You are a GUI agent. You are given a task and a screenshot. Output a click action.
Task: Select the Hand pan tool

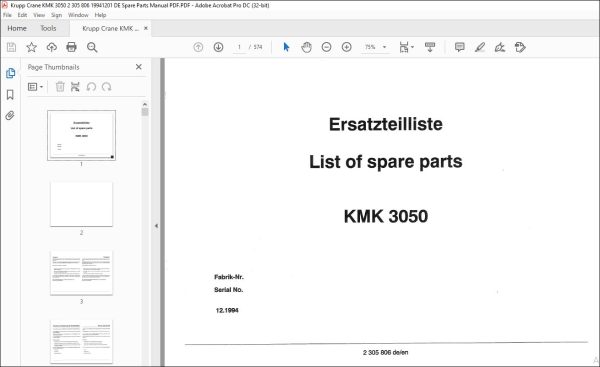coord(306,47)
